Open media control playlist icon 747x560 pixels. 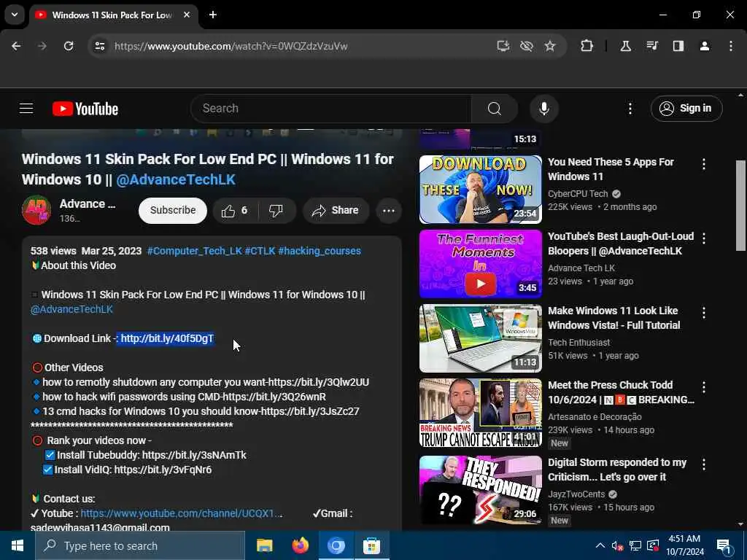651,46
